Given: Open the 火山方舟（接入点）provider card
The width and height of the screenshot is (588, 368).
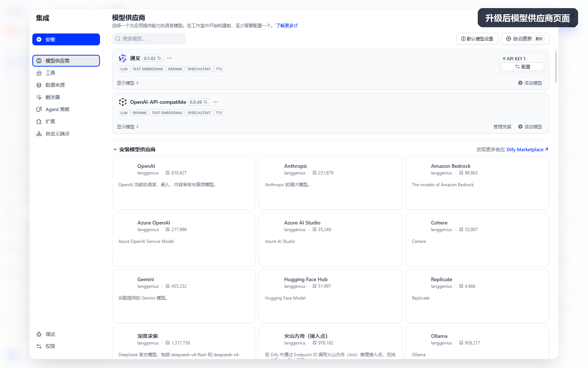Looking at the screenshot, I should (x=331, y=343).
